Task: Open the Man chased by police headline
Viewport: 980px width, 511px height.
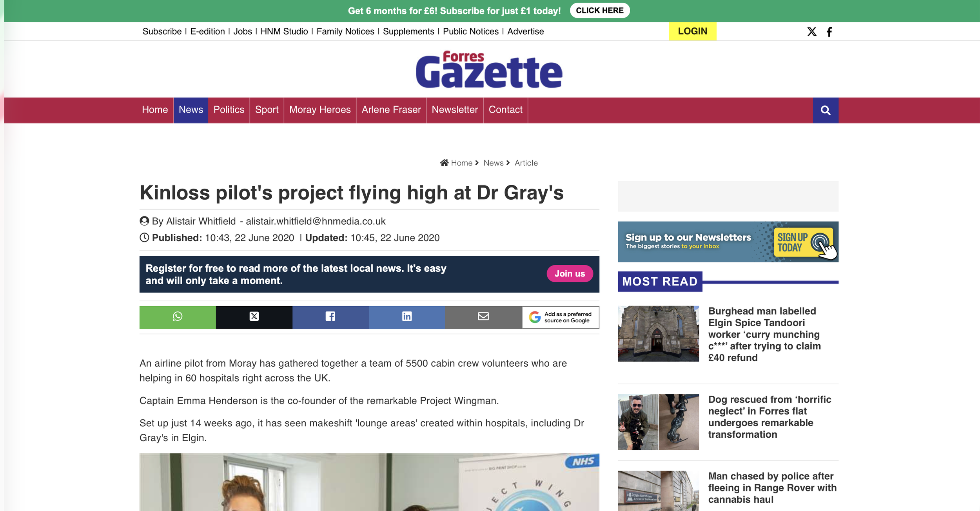Action: pos(772,488)
